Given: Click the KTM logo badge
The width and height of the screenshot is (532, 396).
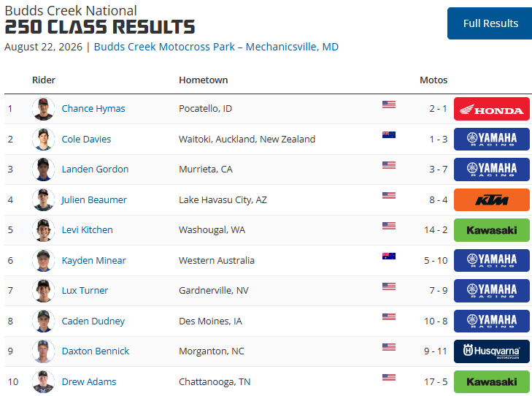Looking at the screenshot, I should click(492, 200).
